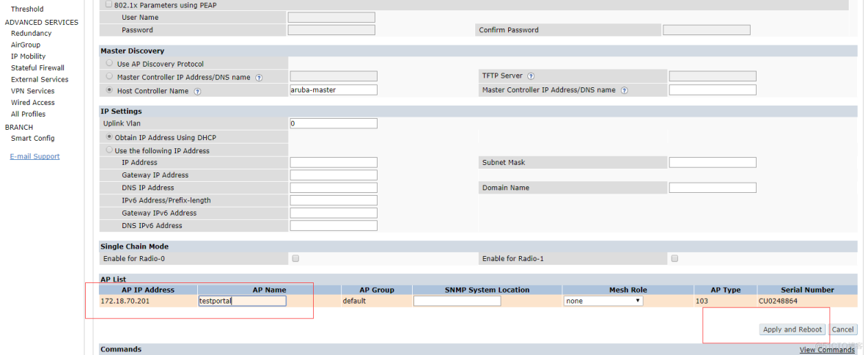The image size is (868, 355).
Task: Focus the IP Address input field
Action: click(334, 162)
